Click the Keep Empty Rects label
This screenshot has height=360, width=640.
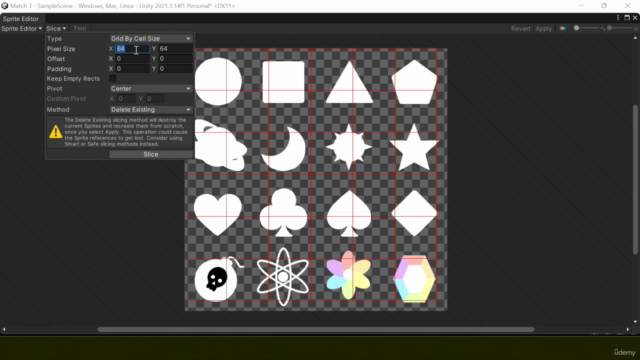tap(73, 78)
